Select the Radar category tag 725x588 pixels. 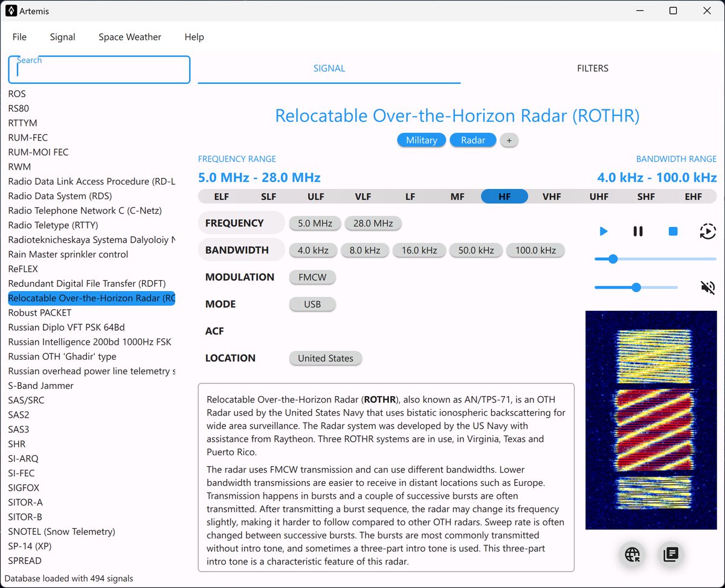[473, 140]
